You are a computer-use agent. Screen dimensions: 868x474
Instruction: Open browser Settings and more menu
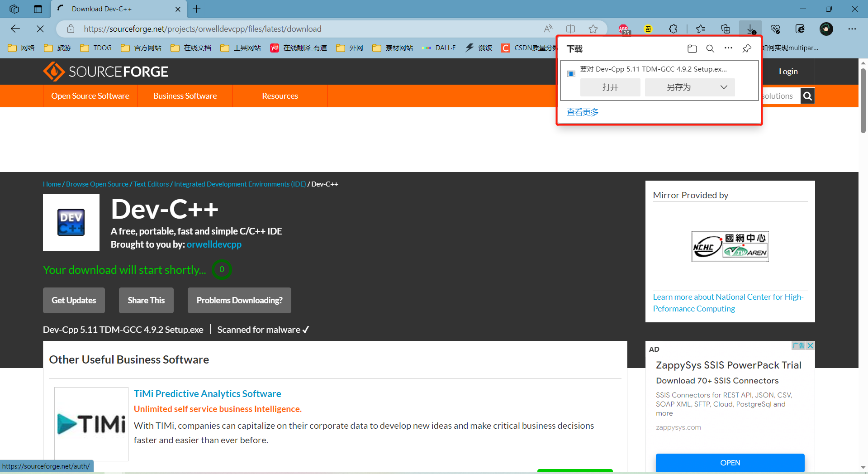tap(852, 29)
